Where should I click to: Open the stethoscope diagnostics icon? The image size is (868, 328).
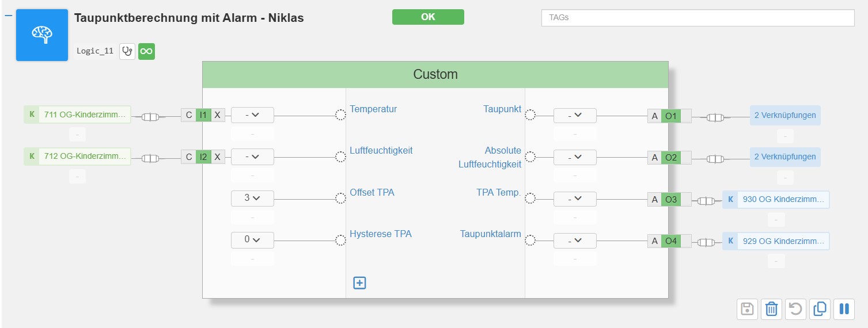pyautogui.click(x=127, y=51)
